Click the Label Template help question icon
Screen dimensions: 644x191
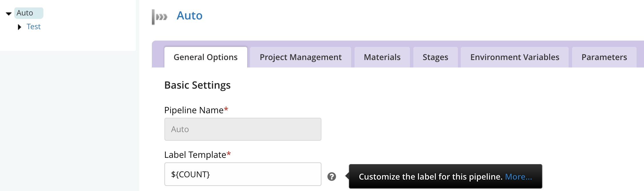[x=331, y=176]
